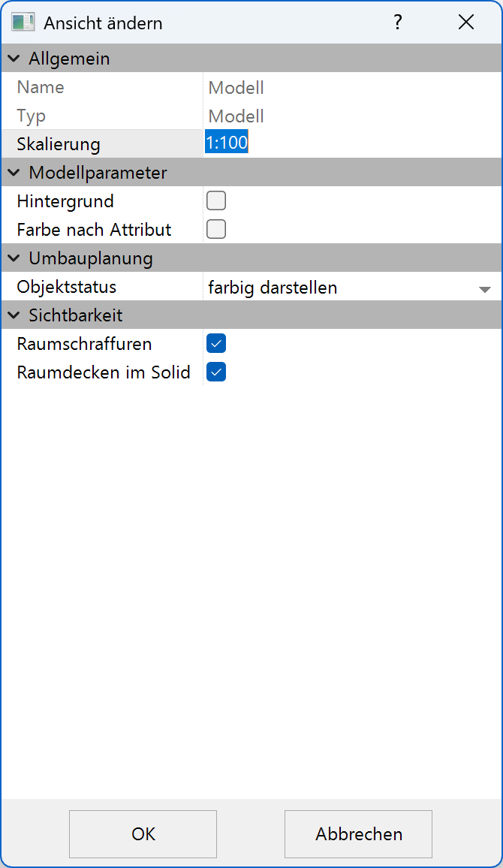Dismiss the dialog via Abbrechen
This screenshot has height=868, width=503.
pyautogui.click(x=358, y=833)
